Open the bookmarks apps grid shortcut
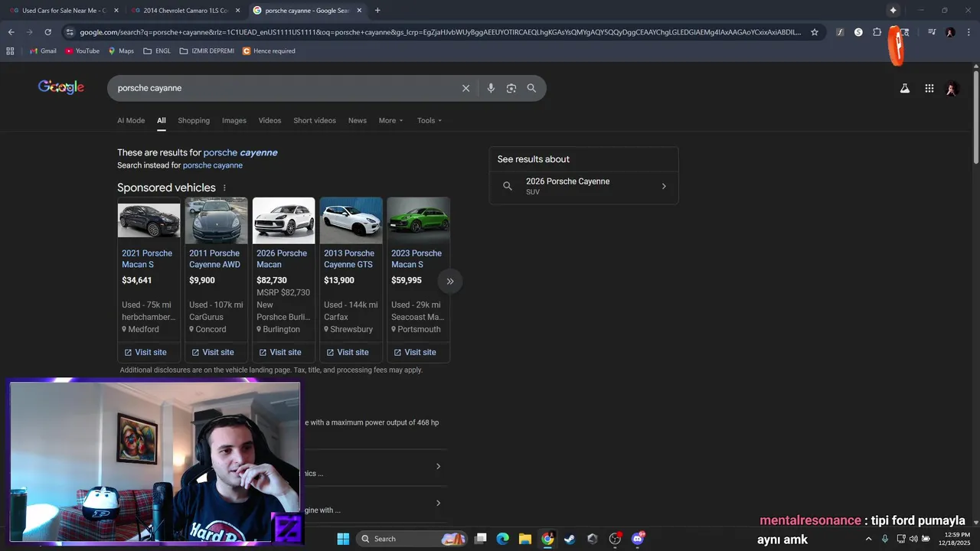 (10, 51)
